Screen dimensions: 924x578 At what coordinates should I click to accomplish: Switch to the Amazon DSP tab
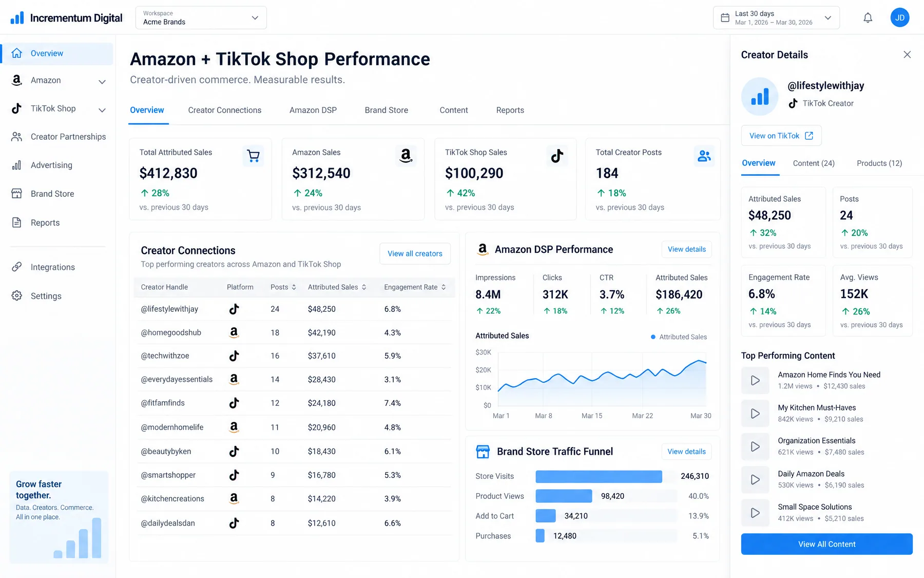tap(313, 110)
